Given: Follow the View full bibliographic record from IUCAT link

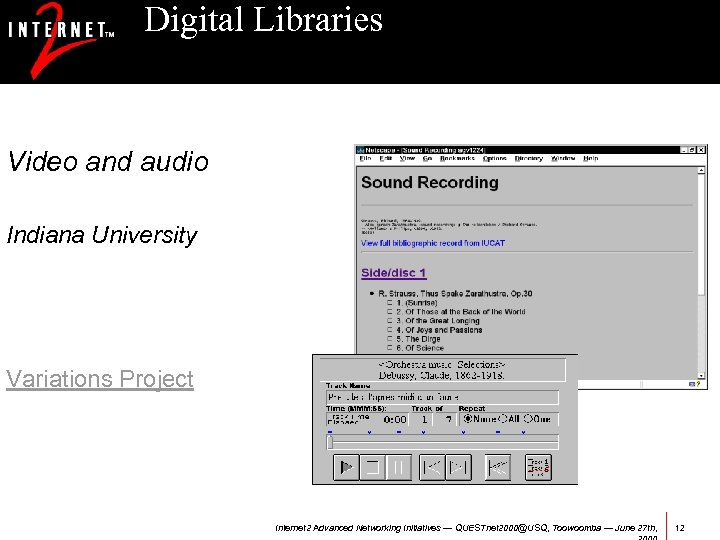Looking at the screenshot, I should point(433,243).
